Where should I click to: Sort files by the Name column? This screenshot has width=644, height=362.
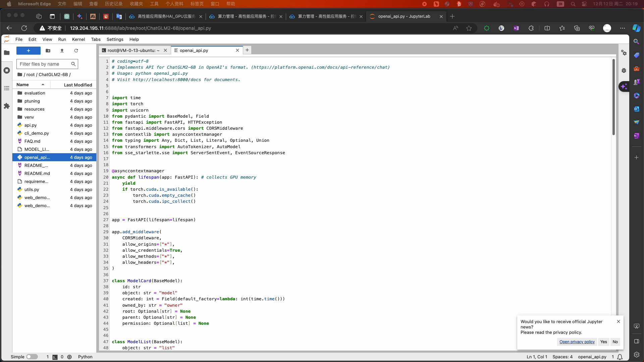click(x=23, y=85)
